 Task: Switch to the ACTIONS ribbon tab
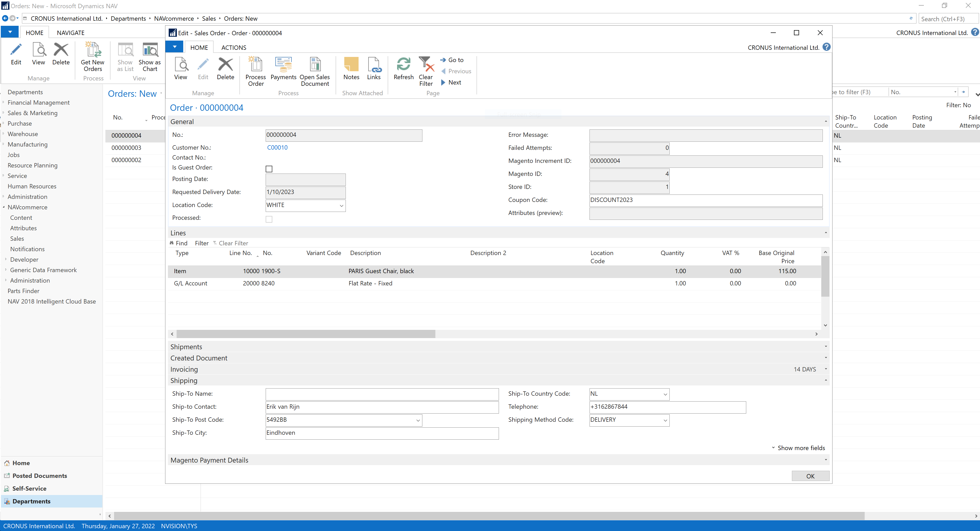click(x=234, y=47)
